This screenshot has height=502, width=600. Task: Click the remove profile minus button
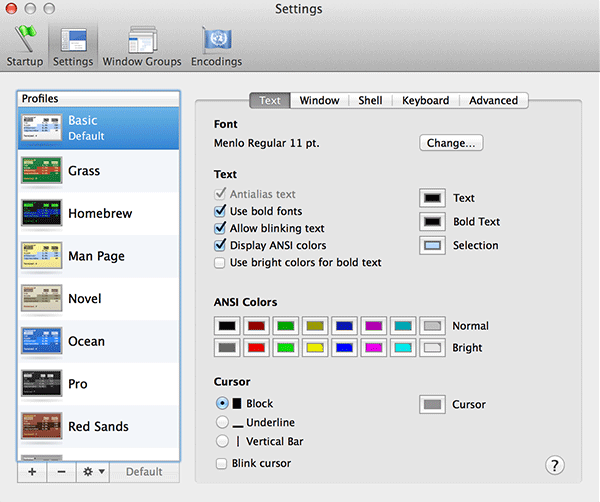[61, 472]
